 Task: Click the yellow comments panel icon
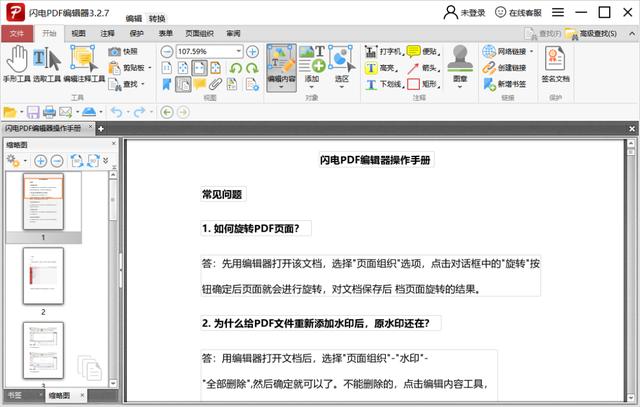(199, 84)
